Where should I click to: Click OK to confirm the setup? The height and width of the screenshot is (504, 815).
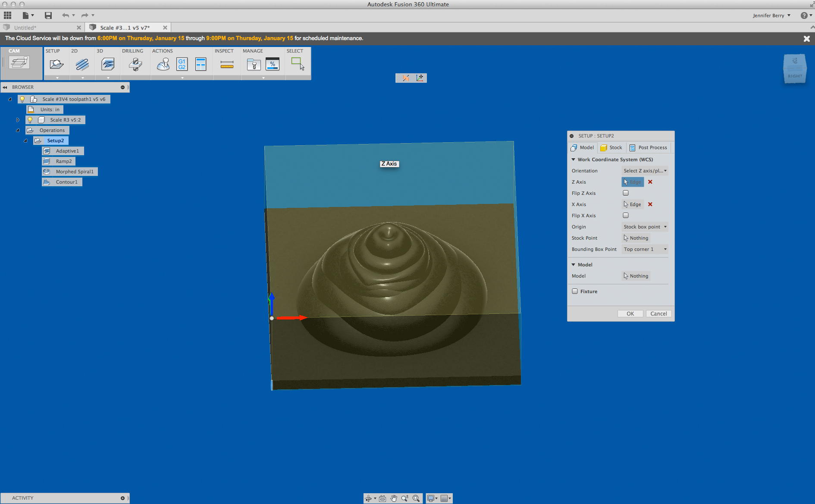(x=630, y=313)
